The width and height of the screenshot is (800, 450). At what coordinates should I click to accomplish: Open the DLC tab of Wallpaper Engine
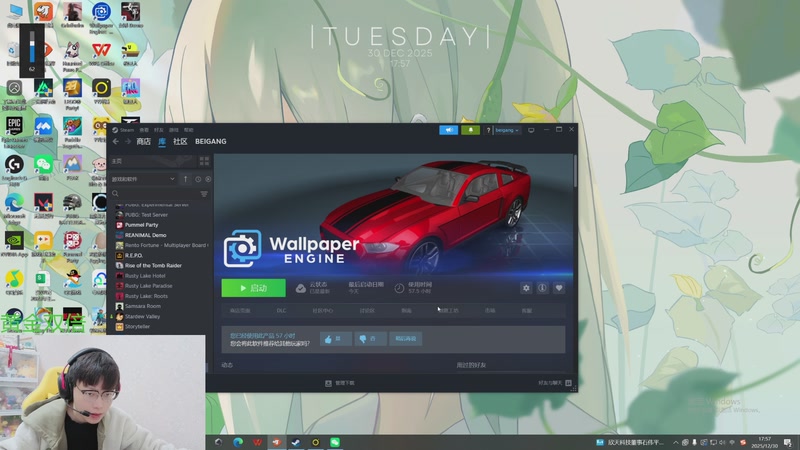(x=281, y=311)
